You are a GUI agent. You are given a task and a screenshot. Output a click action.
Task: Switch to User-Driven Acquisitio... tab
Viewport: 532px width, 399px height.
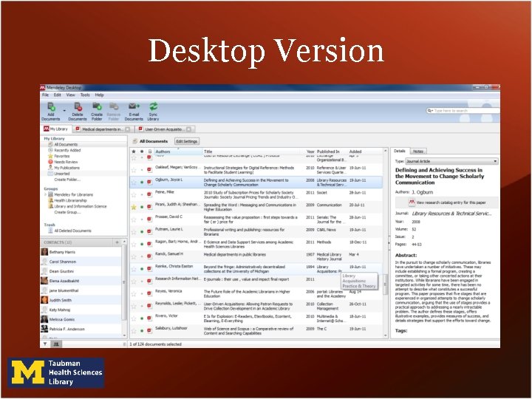165,129
